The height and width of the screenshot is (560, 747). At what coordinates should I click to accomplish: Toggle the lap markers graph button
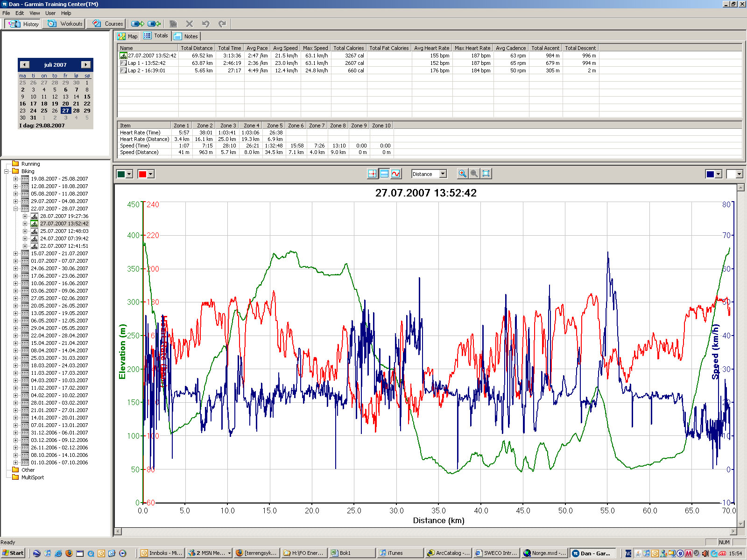pyautogui.click(x=372, y=174)
